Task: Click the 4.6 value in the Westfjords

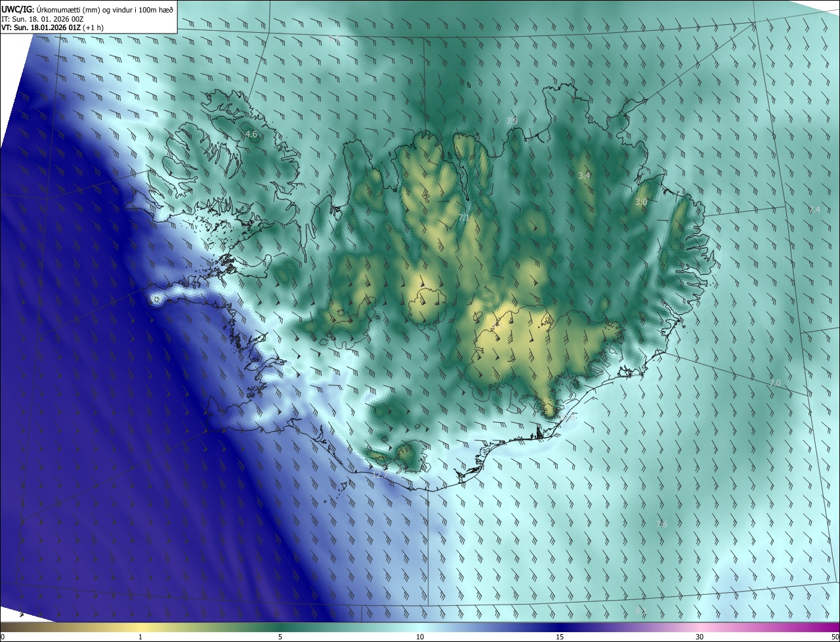Action: [x=251, y=135]
